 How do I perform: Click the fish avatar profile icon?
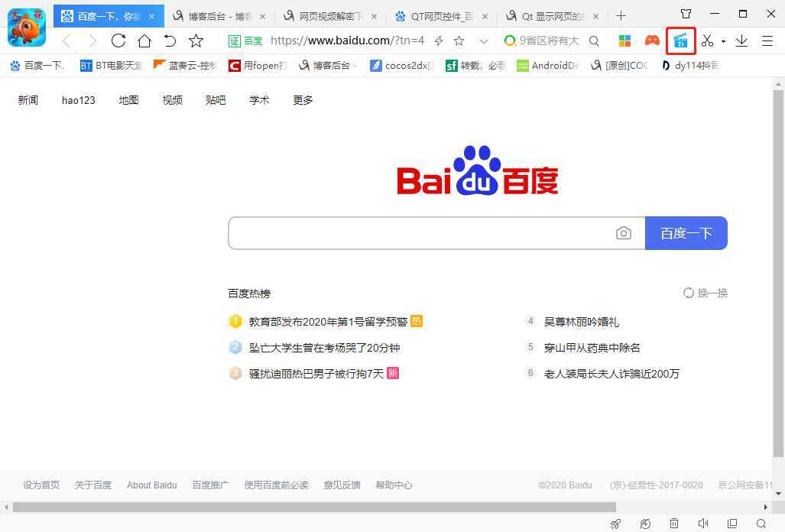pyautogui.click(x=27, y=28)
